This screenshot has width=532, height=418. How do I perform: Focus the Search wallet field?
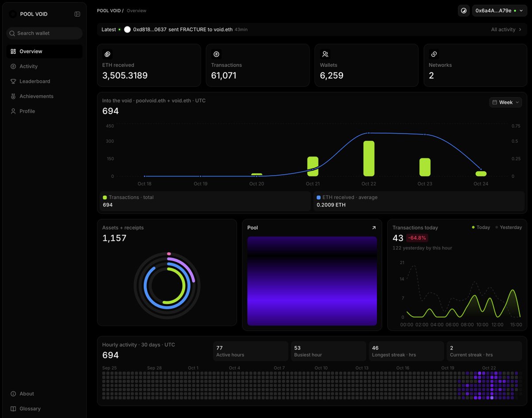(x=44, y=33)
